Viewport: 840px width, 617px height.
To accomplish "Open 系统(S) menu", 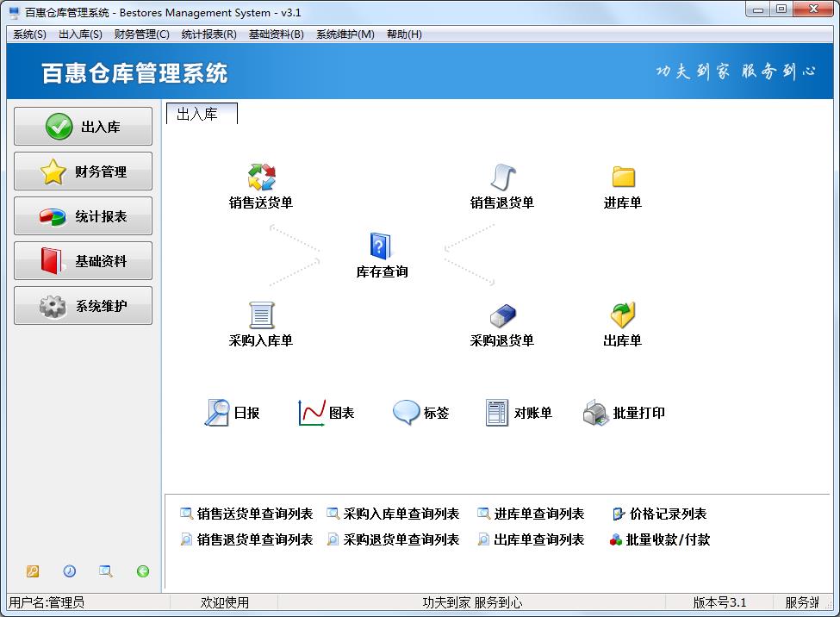I will click(29, 34).
